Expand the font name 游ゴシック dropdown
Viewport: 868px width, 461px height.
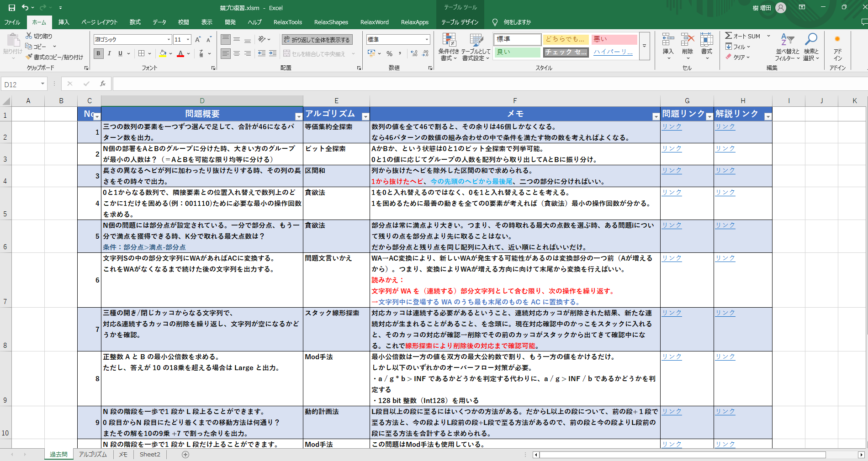169,40
